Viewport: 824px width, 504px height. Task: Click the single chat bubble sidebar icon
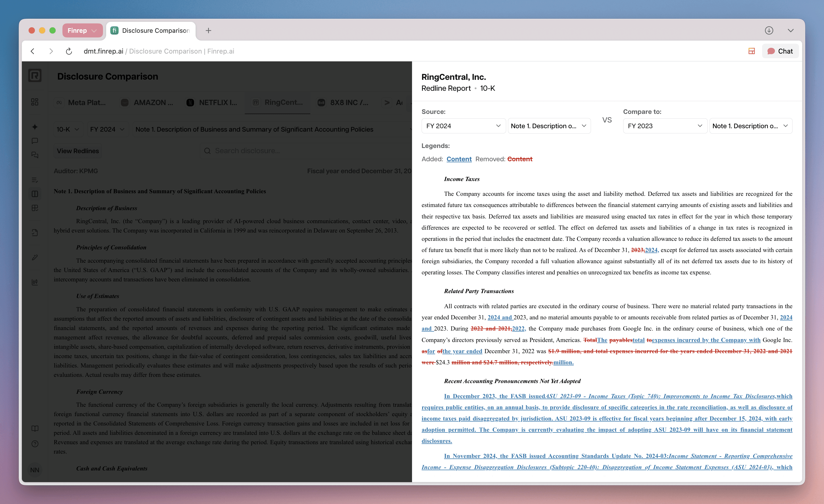[35, 141]
